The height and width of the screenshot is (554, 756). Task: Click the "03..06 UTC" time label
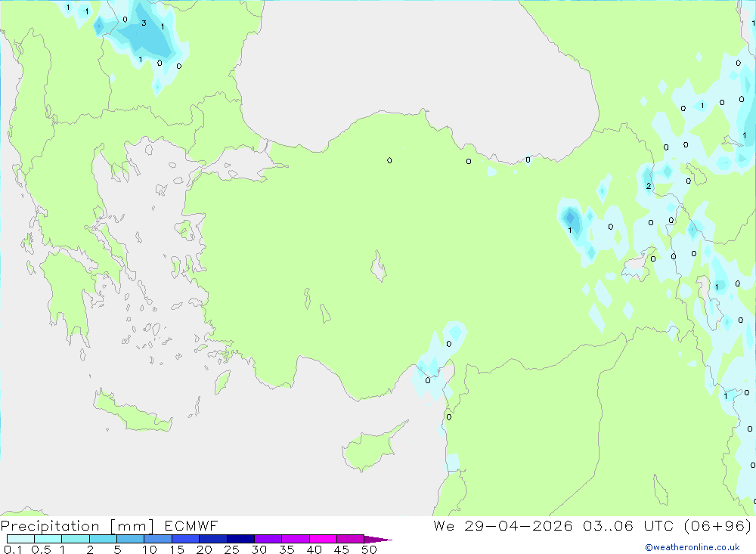(628, 525)
